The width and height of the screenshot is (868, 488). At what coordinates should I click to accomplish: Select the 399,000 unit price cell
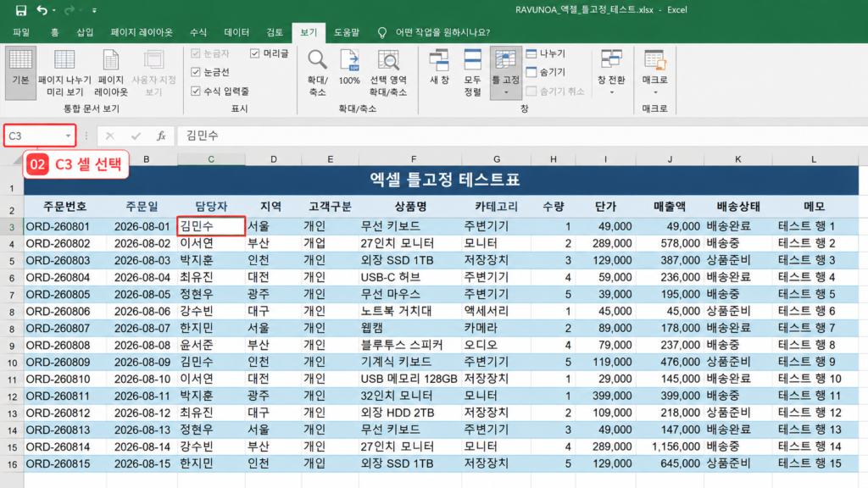point(605,396)
